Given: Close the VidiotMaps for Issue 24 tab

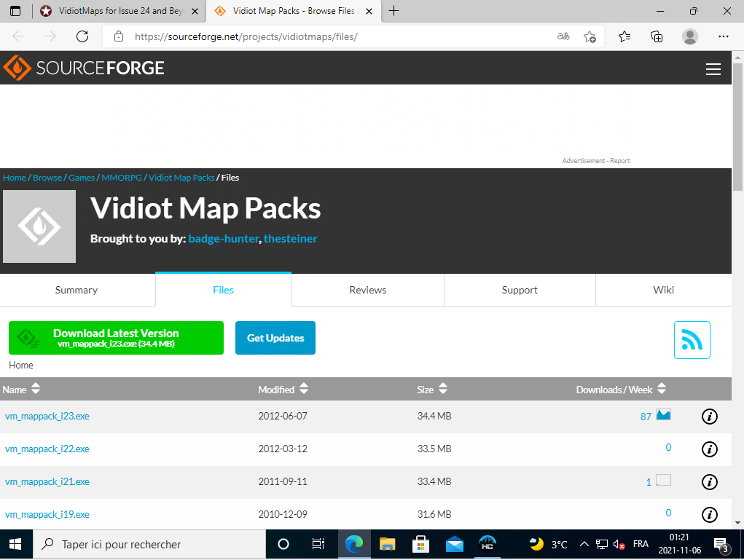Looking at the screenshot, I should point(195,12).
